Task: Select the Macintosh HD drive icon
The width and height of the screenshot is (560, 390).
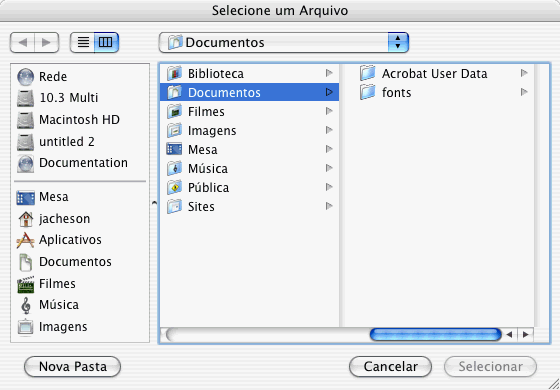Action: (x=25, y=120)
